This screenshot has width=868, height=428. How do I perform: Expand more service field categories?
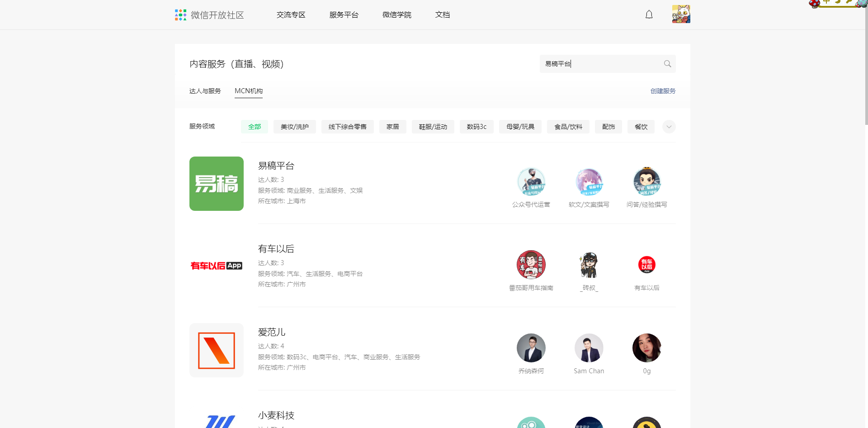(669, 127)
